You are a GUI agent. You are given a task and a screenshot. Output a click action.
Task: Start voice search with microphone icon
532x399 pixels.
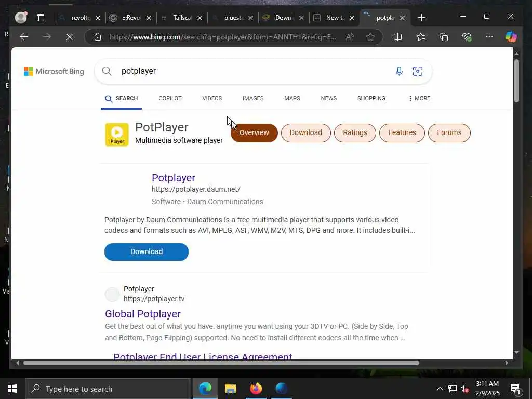(x=399, y=71)
